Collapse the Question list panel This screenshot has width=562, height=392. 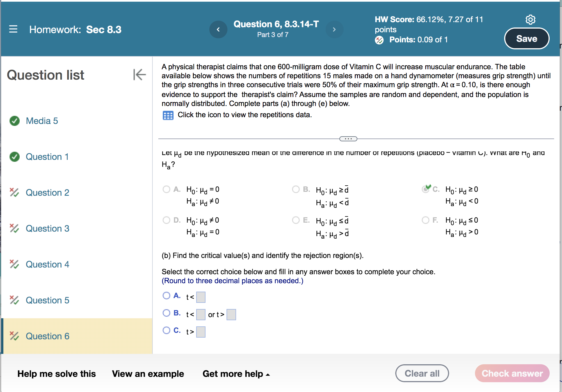tap(139, 75)
